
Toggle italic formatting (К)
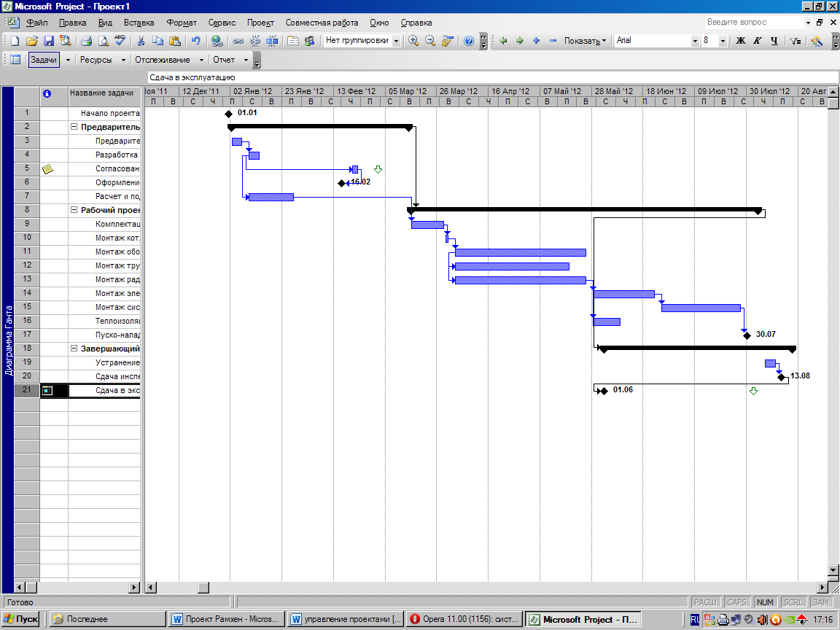point(757,41)
